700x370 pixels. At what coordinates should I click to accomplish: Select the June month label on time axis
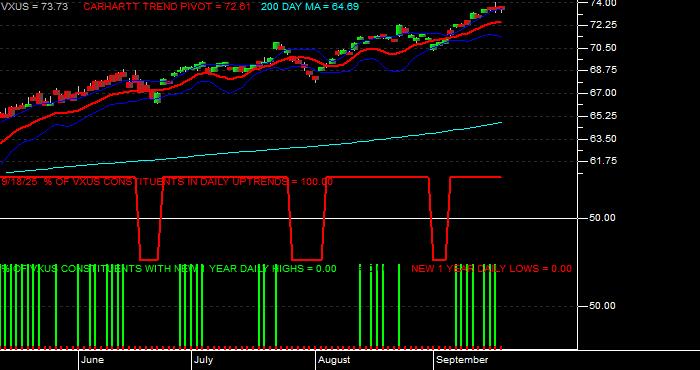tap(93, 360)
